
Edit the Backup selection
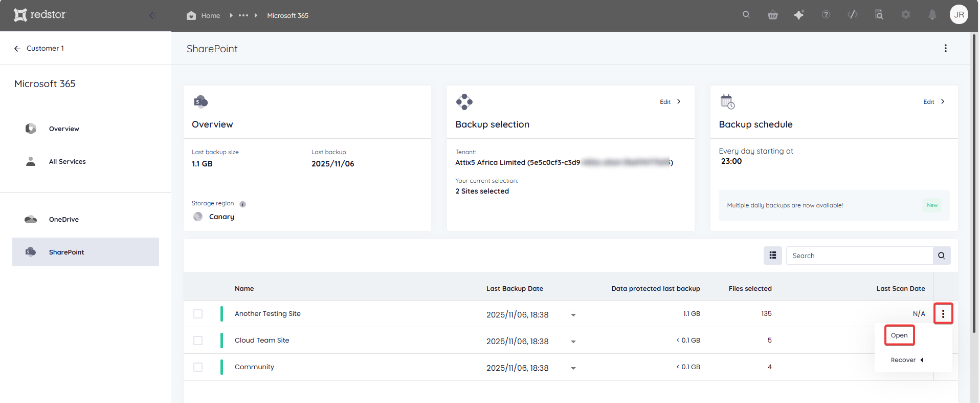671,102
